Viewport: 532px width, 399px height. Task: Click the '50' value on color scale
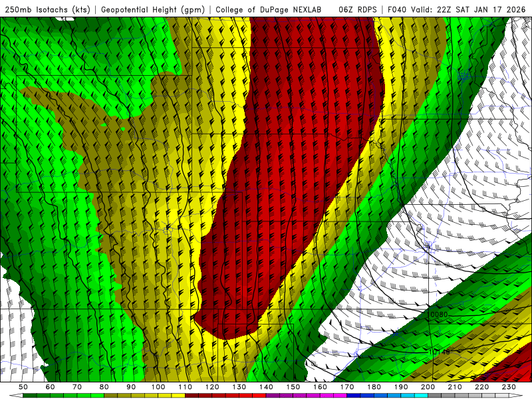(x=23, y=387)
